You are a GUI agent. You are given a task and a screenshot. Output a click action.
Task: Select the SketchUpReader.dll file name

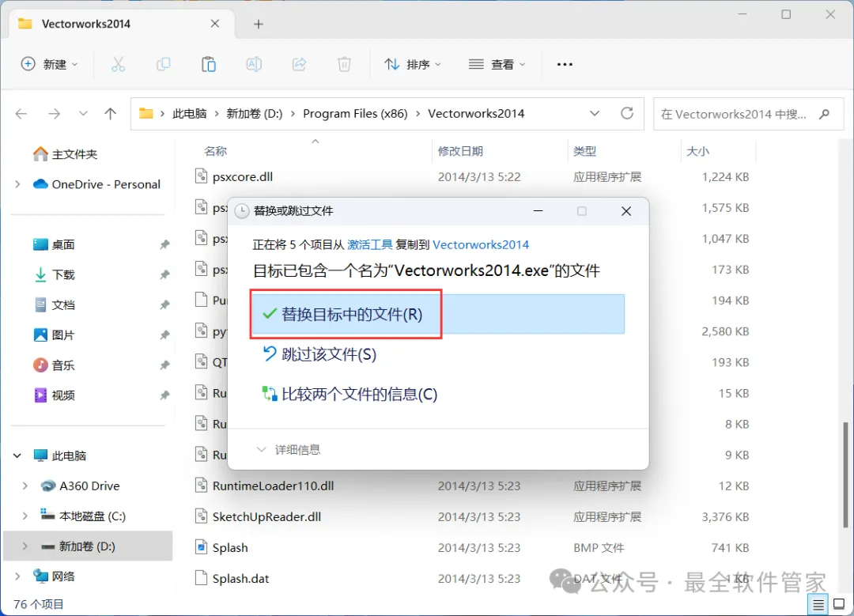click(x=267, y=517)
